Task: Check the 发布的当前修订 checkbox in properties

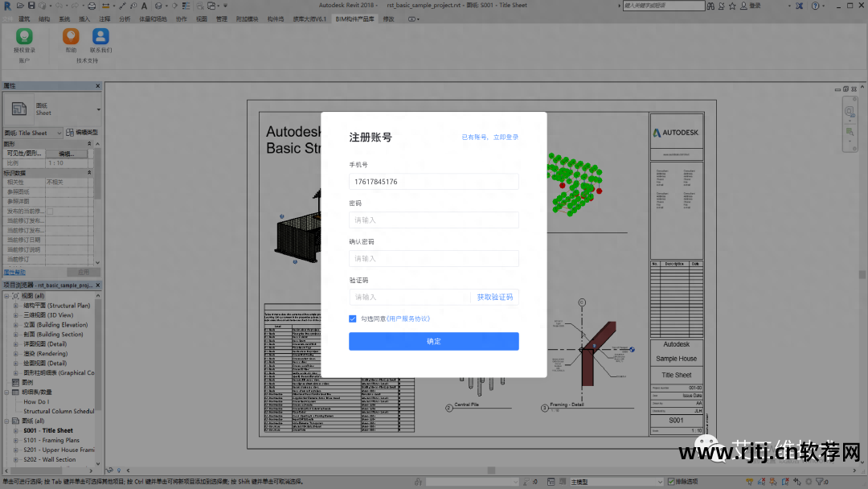Action: (50, 211)
